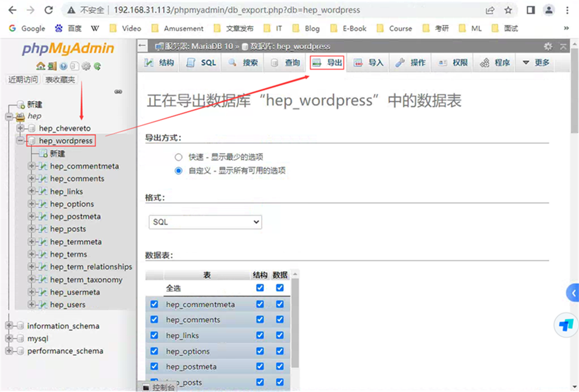Image resolution: width=579 pixels, height=392 pixels.
Task: Switch to the 导入 import tab
Action: 369,62
